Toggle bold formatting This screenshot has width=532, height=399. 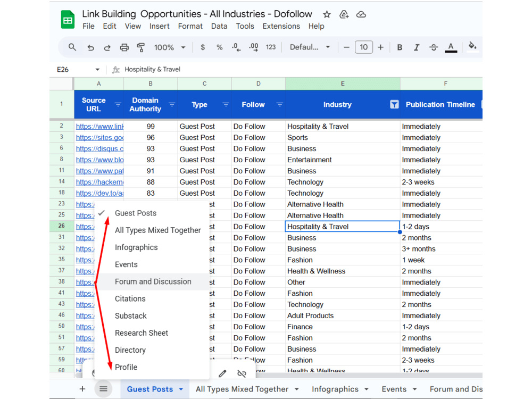tap(400, 47)
